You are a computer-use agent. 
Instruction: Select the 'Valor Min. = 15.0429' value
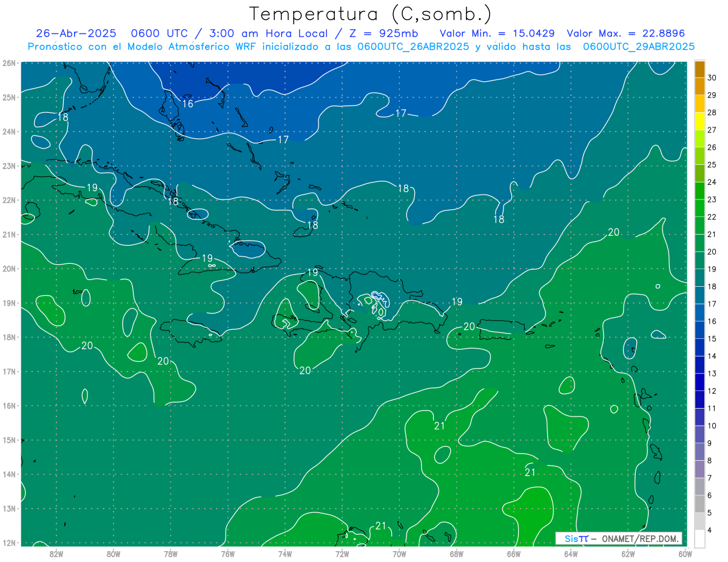[x=497, y=33]
